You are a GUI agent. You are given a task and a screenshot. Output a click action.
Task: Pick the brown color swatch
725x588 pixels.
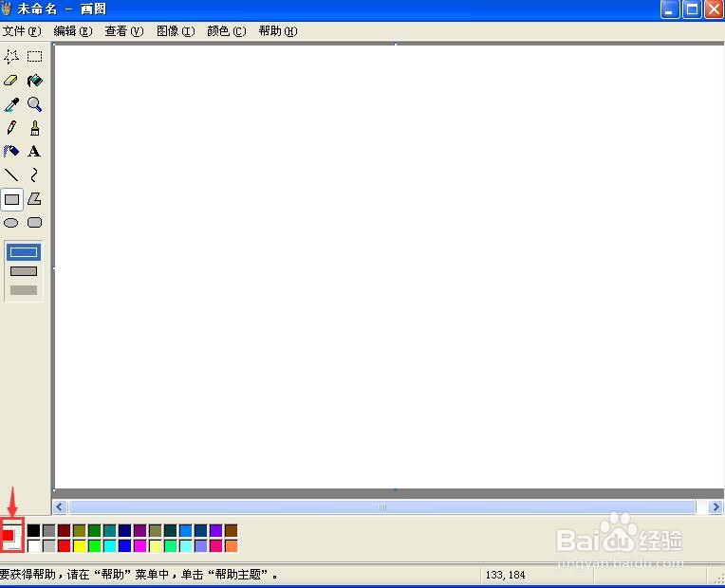click(232, 530)
